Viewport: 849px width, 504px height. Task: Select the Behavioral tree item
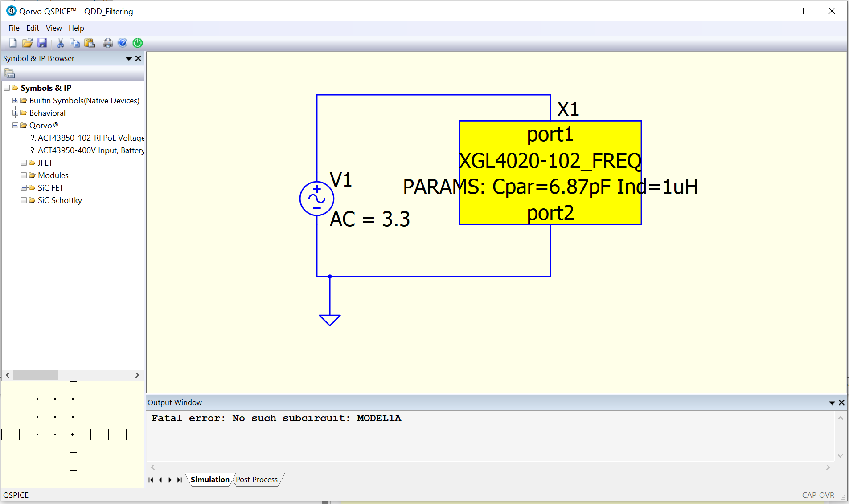[47, 113]
